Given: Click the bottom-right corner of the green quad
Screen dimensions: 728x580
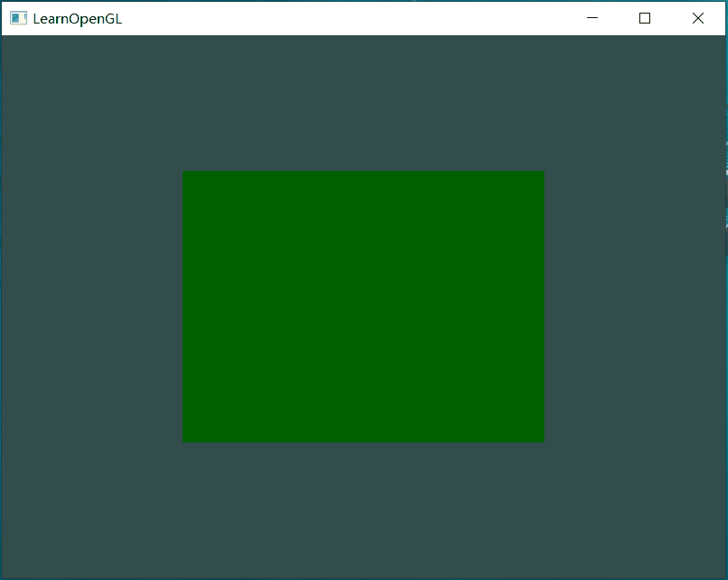Looking at the screenshot, I should [x=542, y=440].
